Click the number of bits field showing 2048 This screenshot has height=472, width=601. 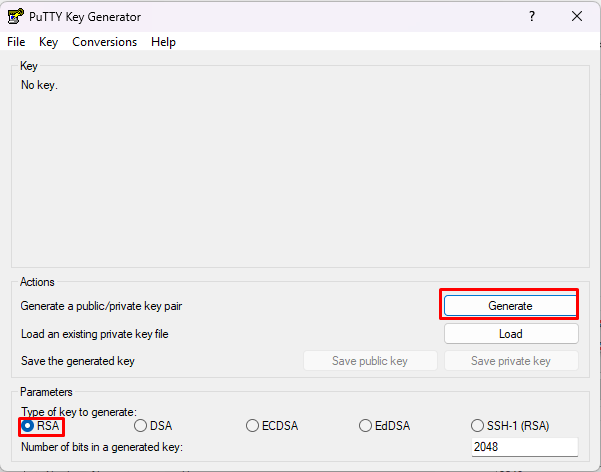[x=524, y=447]
